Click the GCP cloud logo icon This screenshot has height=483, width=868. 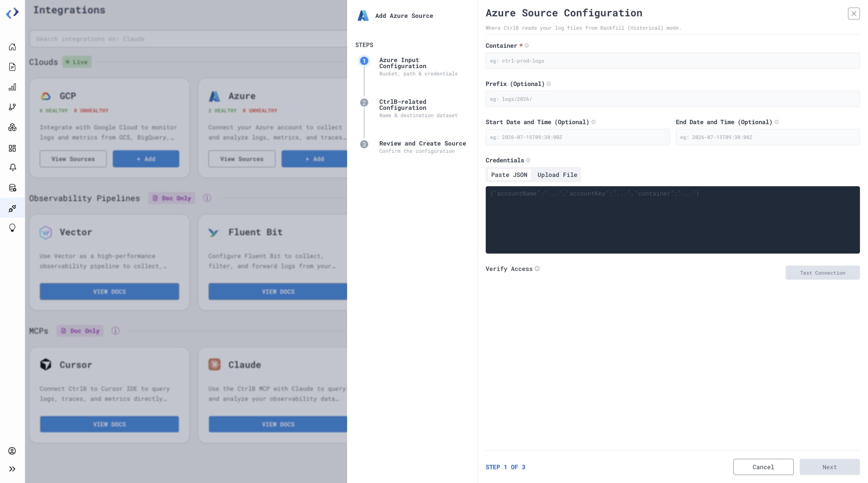click(46, 96)
